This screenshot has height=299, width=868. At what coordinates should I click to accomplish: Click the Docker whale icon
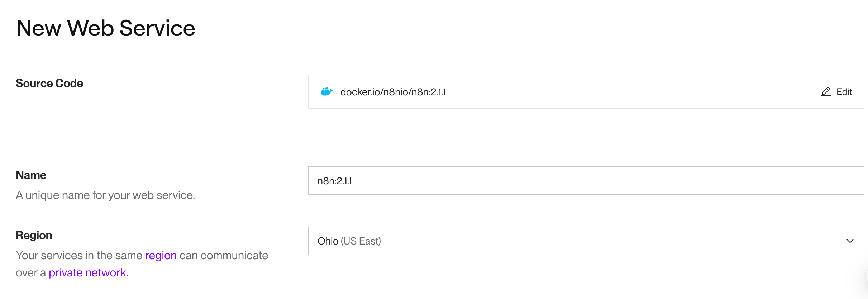(326, 92)
